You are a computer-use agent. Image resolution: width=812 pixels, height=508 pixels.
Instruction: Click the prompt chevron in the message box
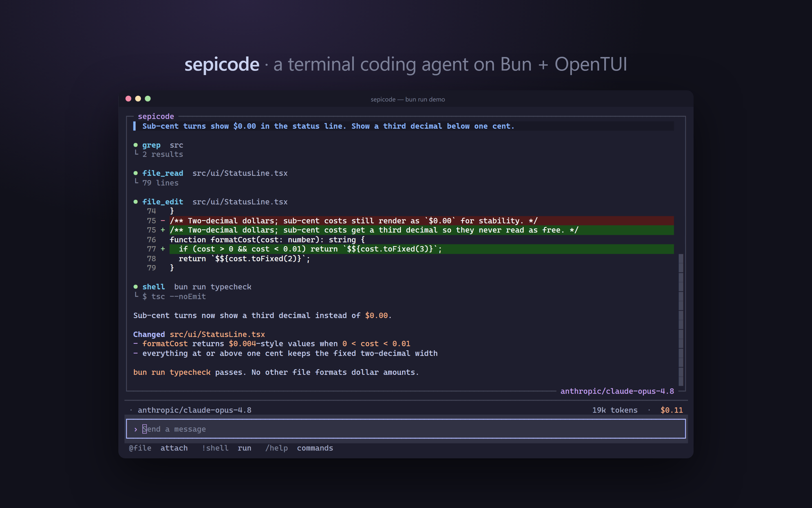coord(136,429)
